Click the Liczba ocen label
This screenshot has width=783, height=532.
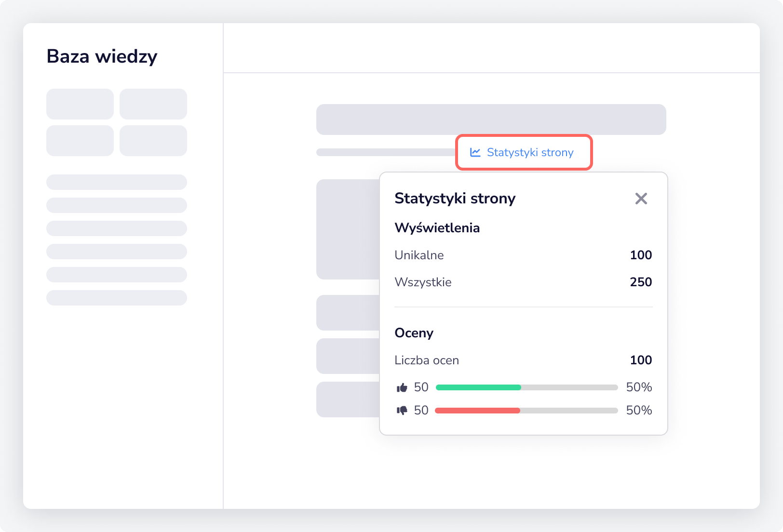coord(426,360)
